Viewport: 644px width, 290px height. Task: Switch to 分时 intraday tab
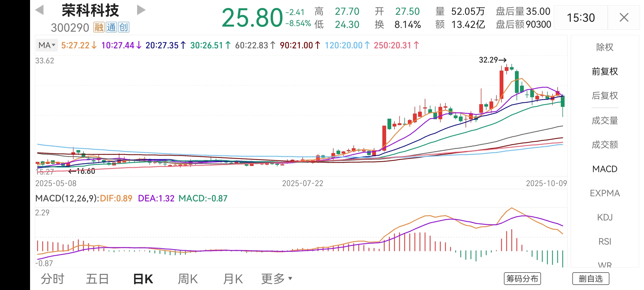(x=53, y=279)
